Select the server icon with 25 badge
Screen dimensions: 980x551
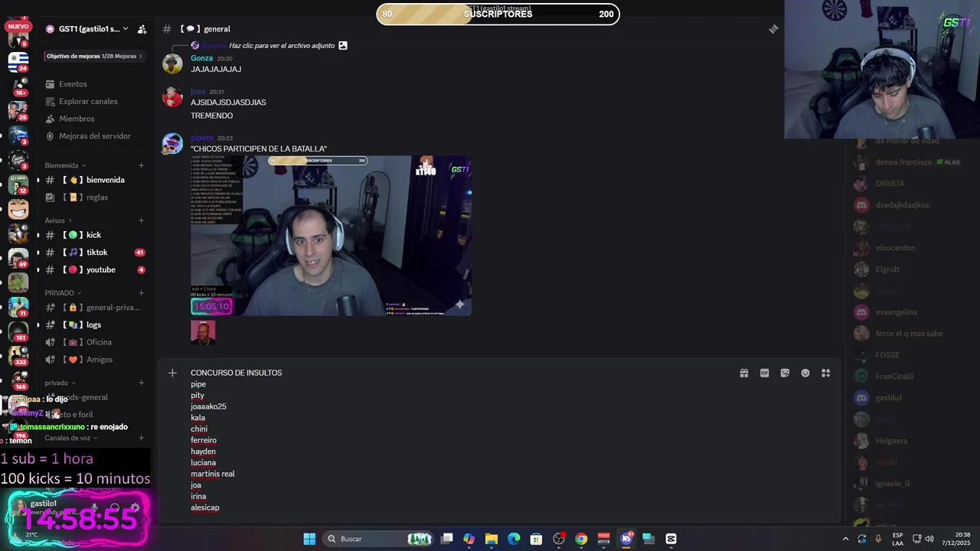(18, 110)
